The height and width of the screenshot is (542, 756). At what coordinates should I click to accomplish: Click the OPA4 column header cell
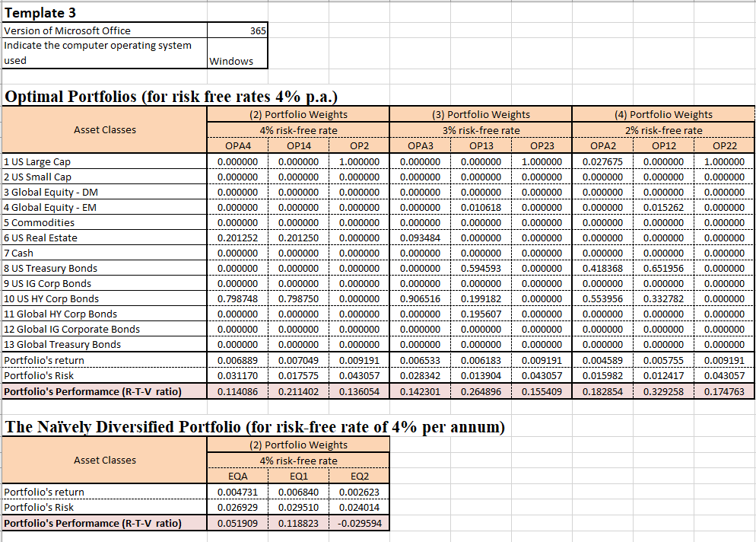(x=238, y=145)
